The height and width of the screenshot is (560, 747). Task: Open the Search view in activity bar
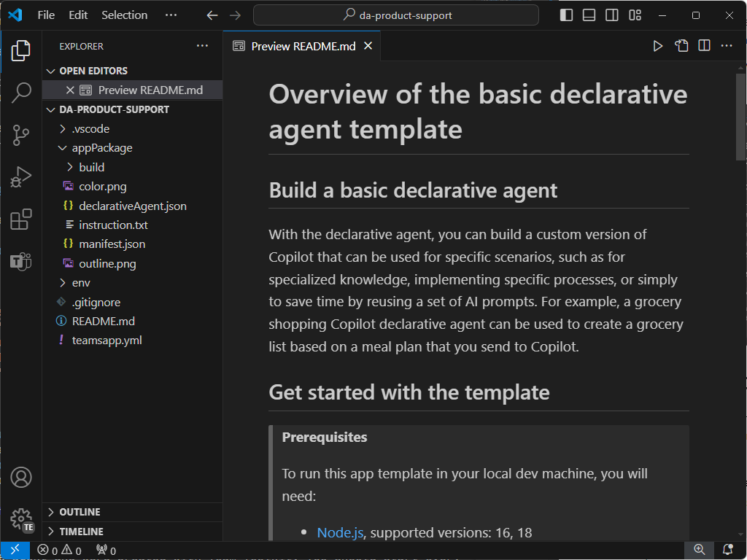(22, 92)
